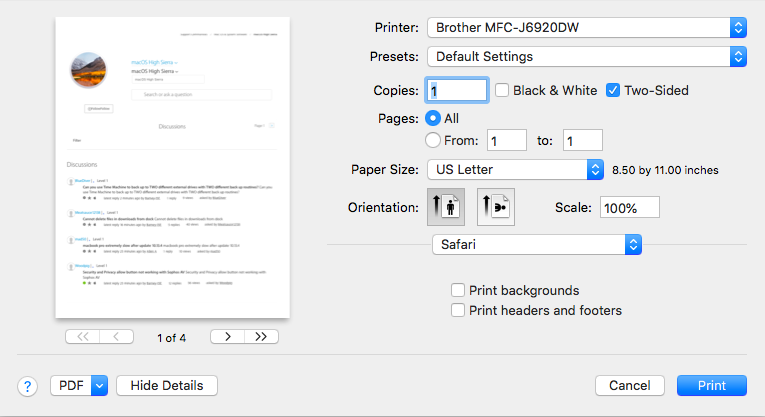Screen dimensions: 765x417
Task: Go to previous preview page
Action: (117, 337)
